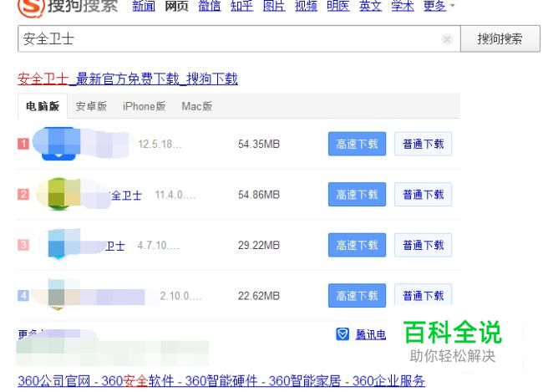Click version text 12.5.18...

160,144
